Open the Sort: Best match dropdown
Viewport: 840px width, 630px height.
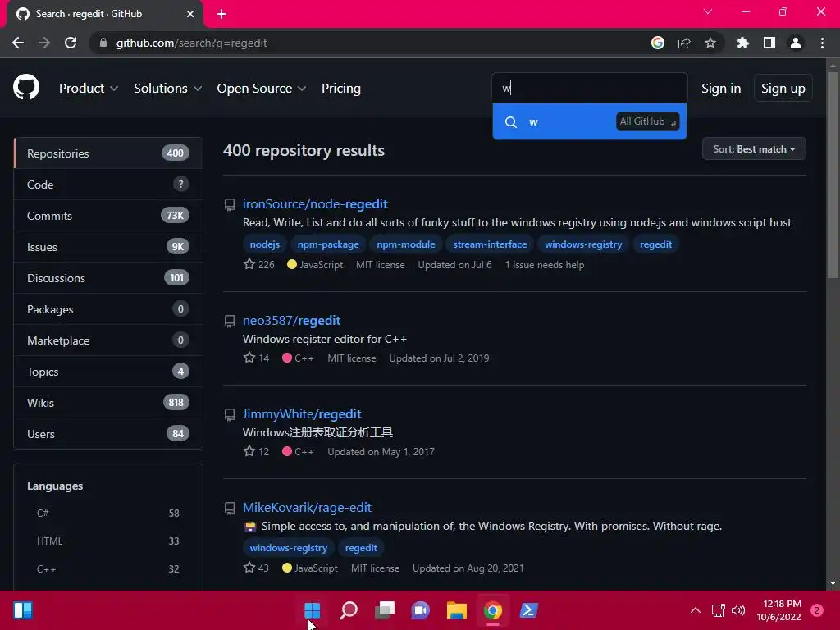(754, 149)
